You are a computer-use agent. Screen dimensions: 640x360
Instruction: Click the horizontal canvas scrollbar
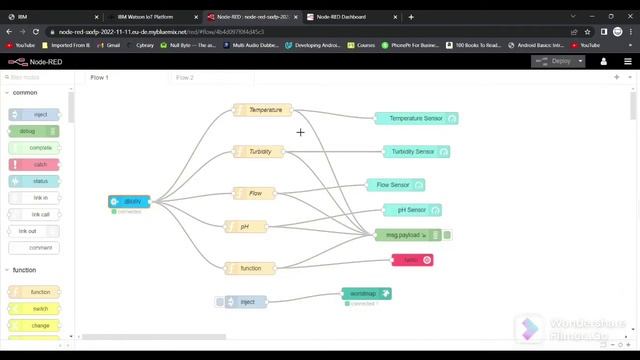pyautogui.click(x=154, y=337)
